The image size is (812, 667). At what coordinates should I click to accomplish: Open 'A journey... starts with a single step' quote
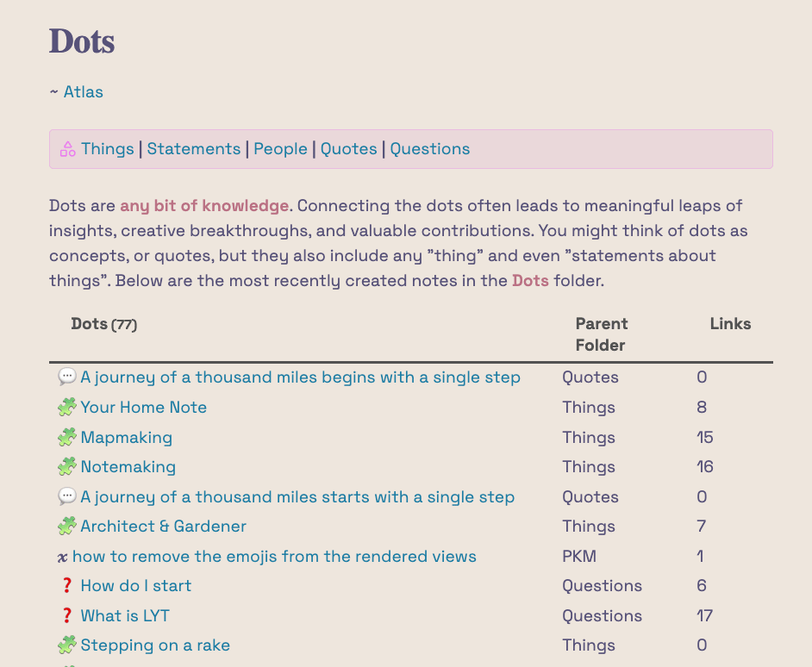297,497
